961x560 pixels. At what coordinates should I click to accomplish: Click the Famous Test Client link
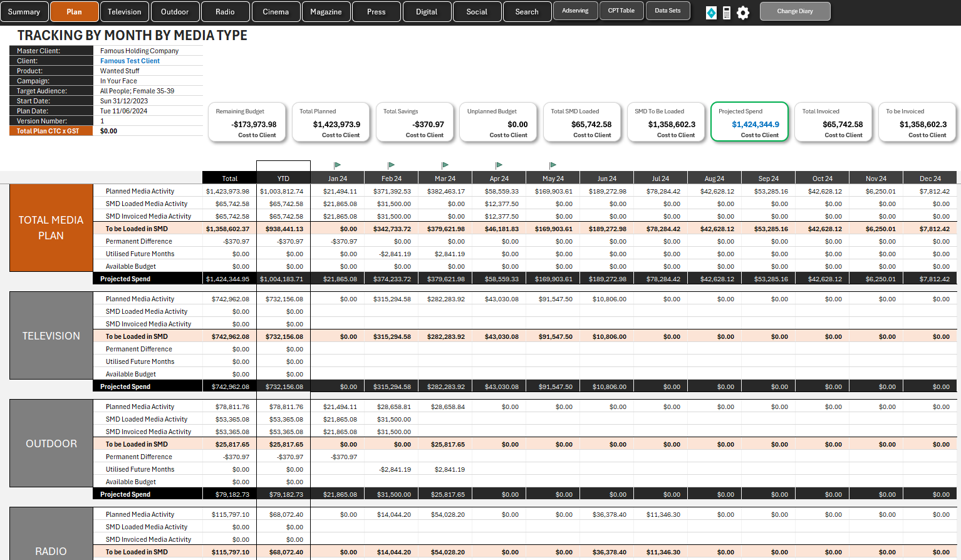pos(130,61)
